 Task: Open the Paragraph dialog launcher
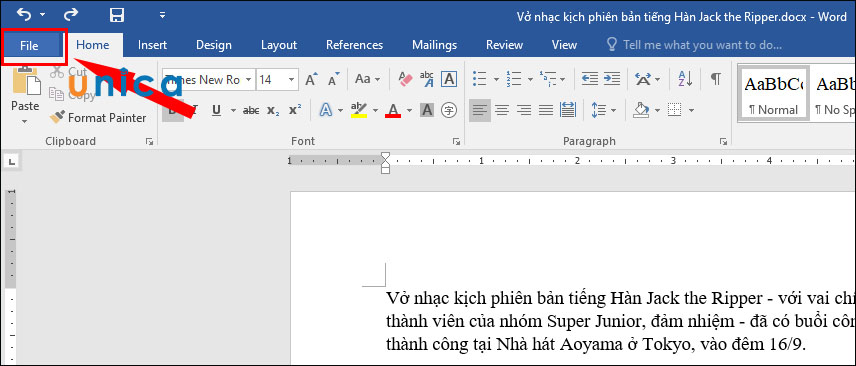pos(723,141)
